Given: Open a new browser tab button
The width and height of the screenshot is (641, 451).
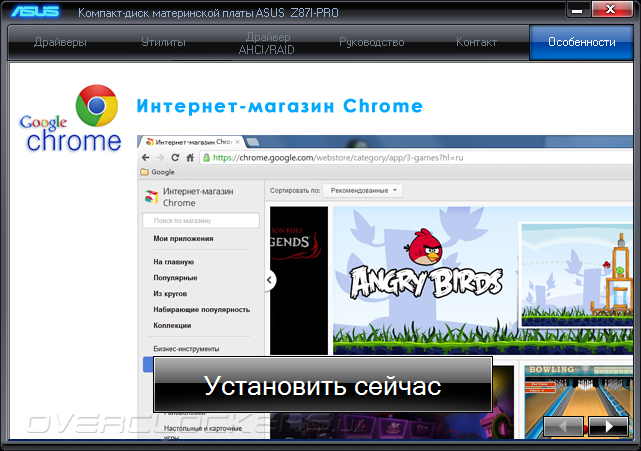Looking at the screenshot, I should coord(253,142).
